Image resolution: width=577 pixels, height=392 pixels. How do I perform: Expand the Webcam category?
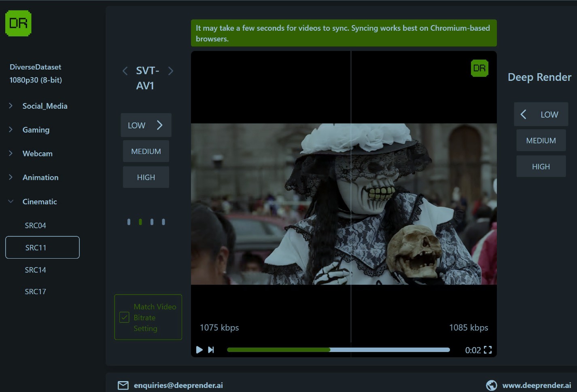coord(31,154)
